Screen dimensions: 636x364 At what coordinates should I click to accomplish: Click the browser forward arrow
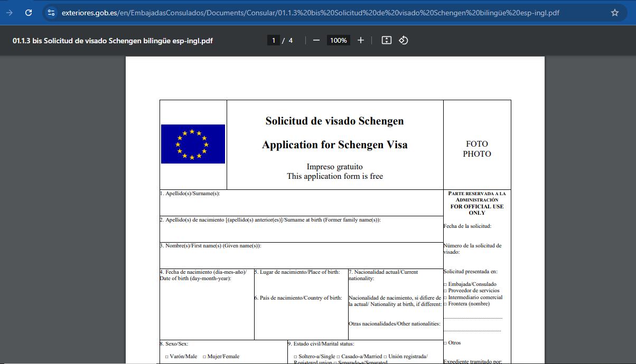point(10,13)
